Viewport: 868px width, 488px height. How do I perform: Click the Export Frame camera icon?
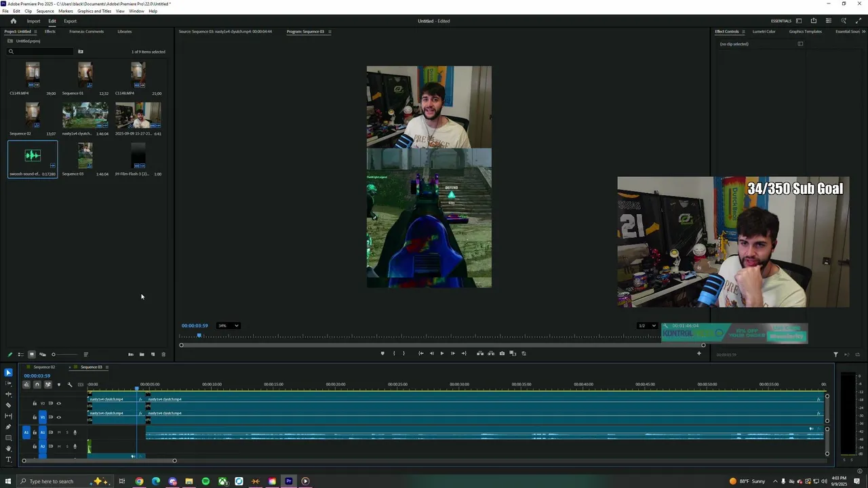click(x=502, y=353)
